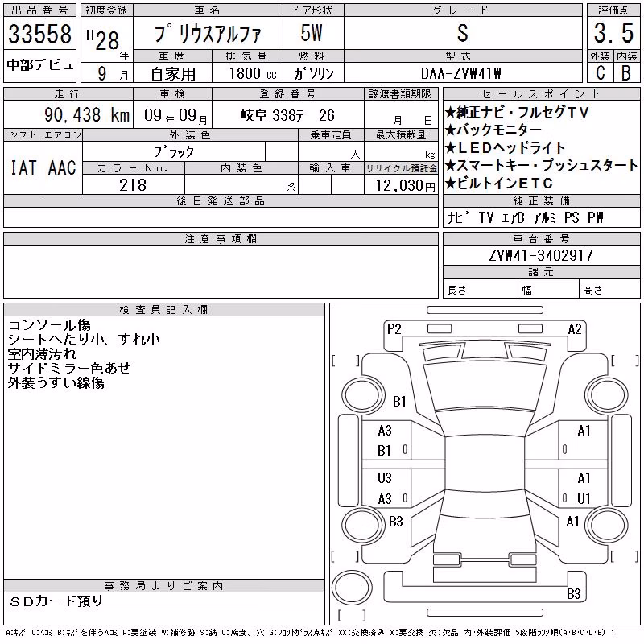Select equipment line ナビ TV エアB アルミ PS PW
The image size is (644, 644).
pyautogui.click(x=526, y=217)
